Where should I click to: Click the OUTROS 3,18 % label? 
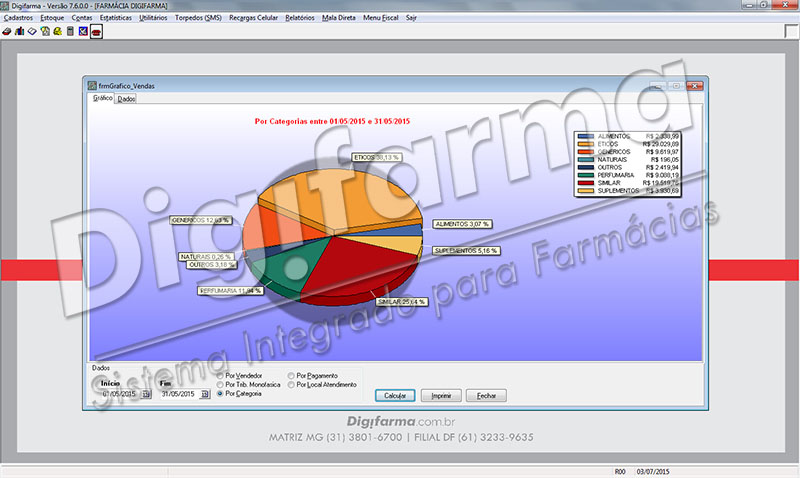point(212,265)
